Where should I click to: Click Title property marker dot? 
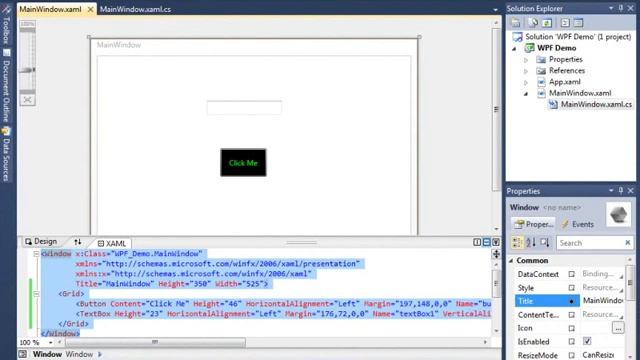point(571,301)
